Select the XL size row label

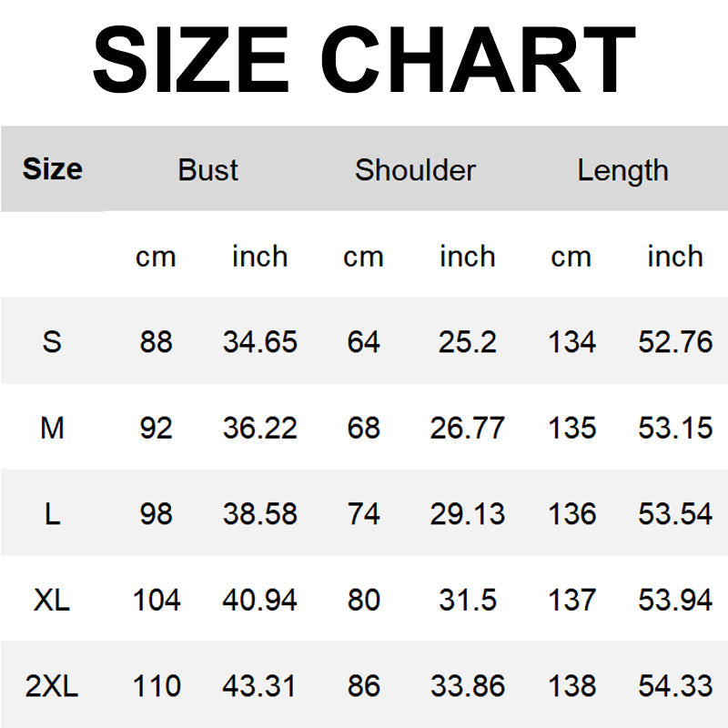point(52,600)
